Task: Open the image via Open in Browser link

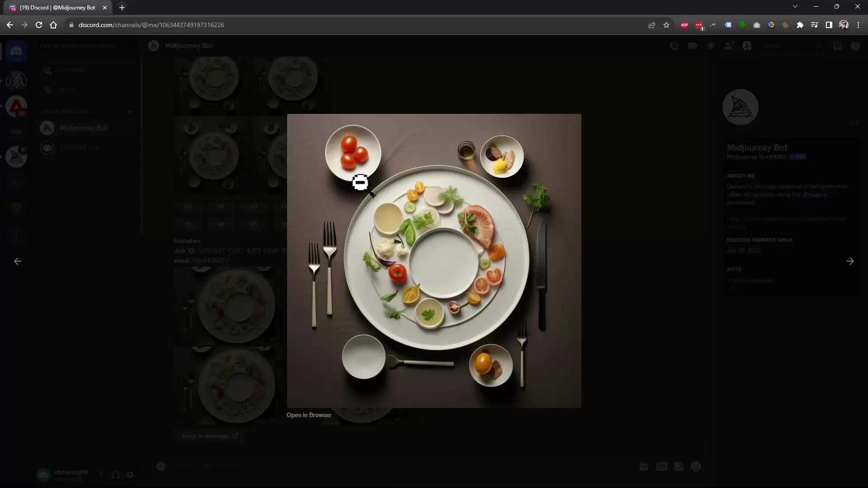Action: tap(309, 415)
